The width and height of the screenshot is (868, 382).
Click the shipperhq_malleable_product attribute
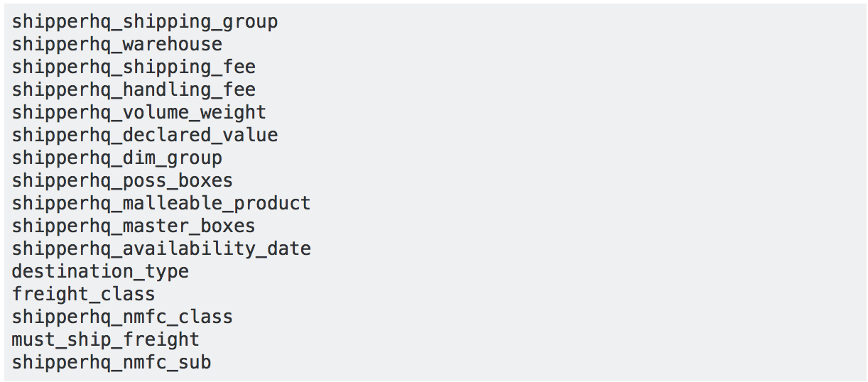point(161,204)
